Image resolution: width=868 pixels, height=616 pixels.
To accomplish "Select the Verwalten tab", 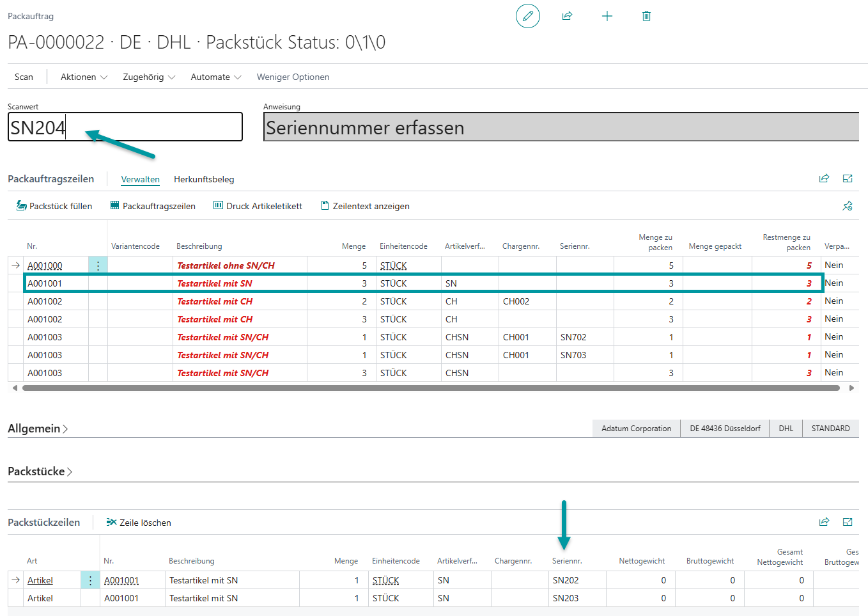I will coord(140,179).
